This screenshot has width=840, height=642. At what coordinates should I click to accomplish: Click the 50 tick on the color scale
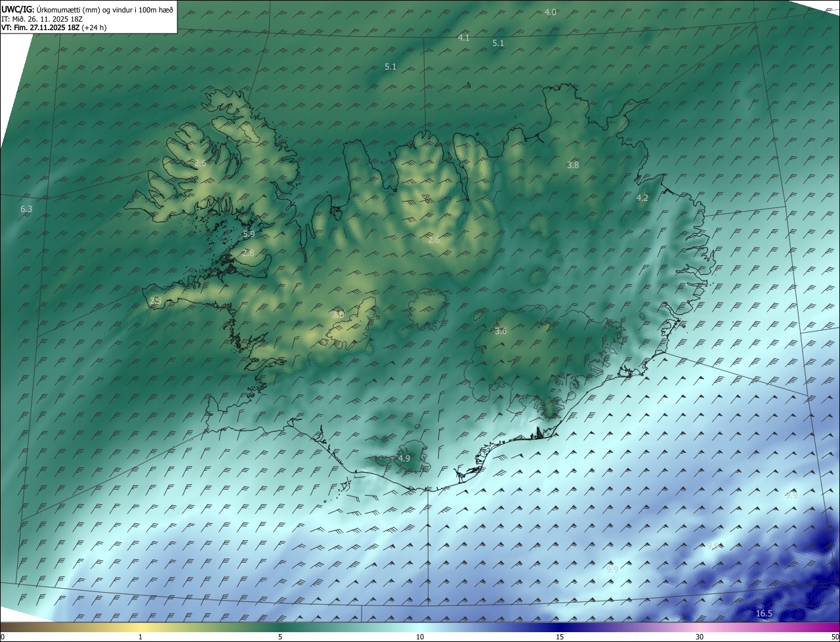[835, 637]
